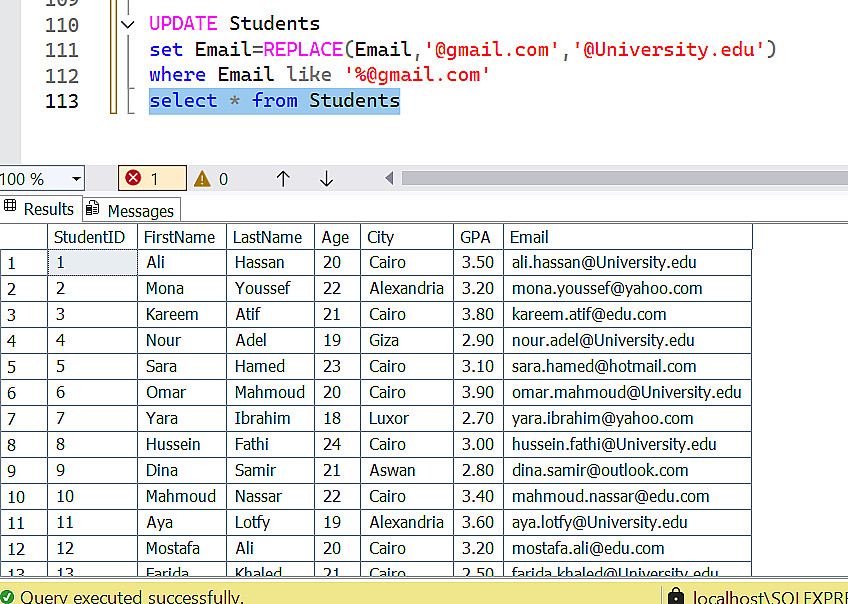
Task: Click the GPA column header
Action: 478,237
